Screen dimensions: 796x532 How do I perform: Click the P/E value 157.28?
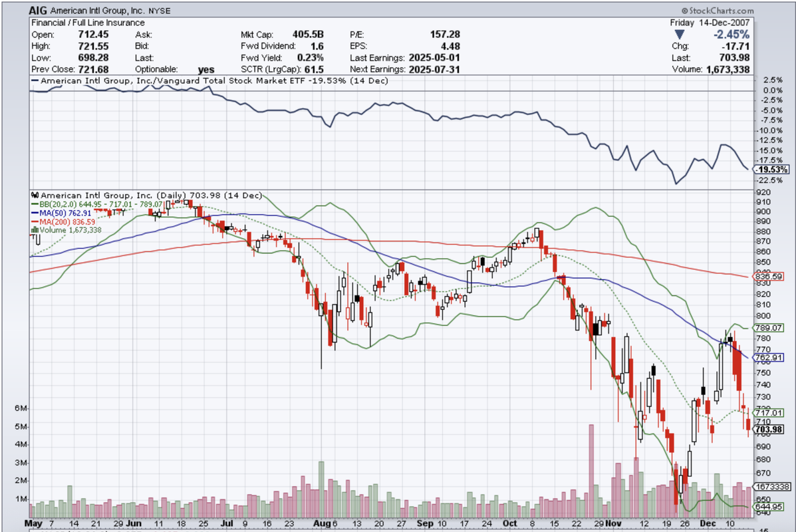[445, 35]
